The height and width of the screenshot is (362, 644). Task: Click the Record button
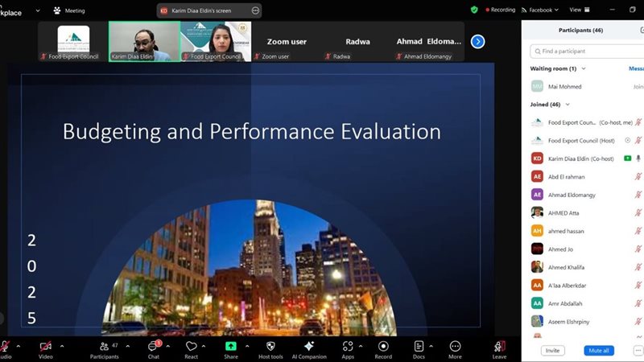[x=383, y=350]
